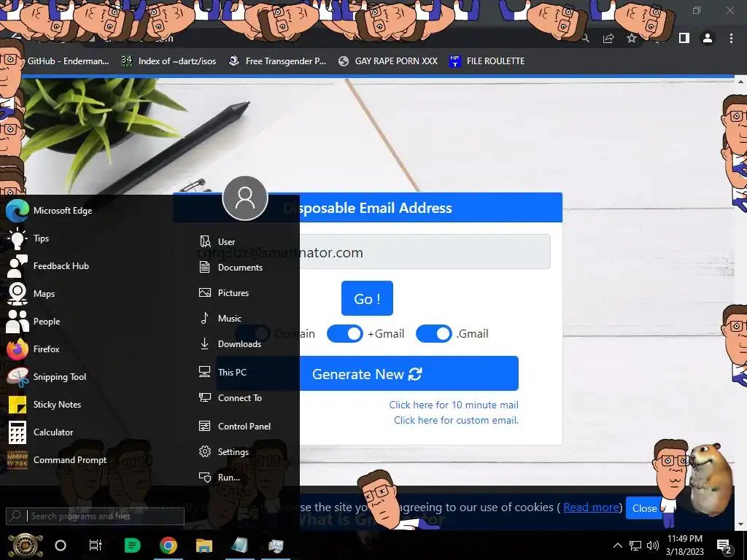Toggle Chrome side panel icon
The width and height of the screenshot is (747, 560).
tap(684, 38)
